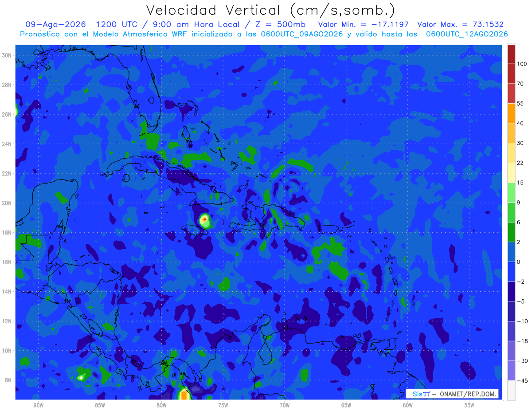Click the pale yellow spot near 86W 8N
This screenshot has width=532, height=411.
81,378
